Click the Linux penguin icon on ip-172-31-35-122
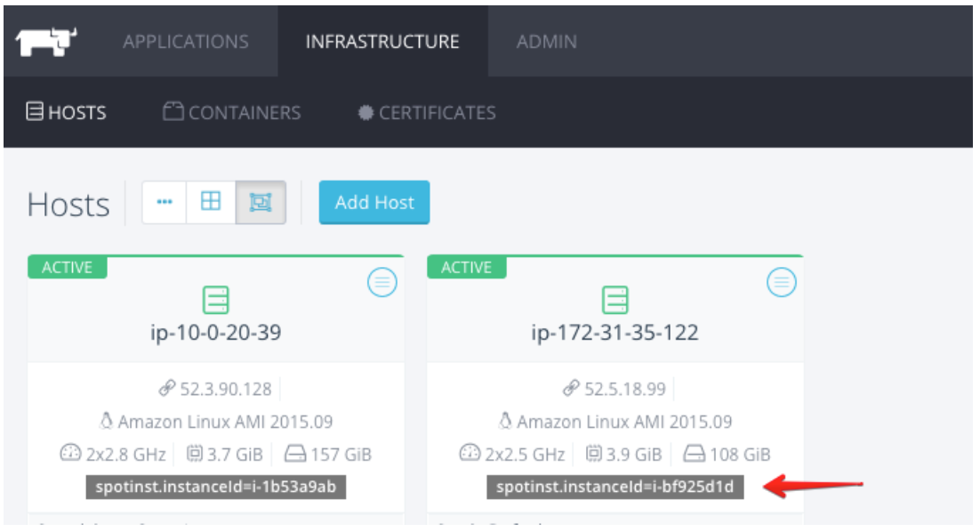 506,422
